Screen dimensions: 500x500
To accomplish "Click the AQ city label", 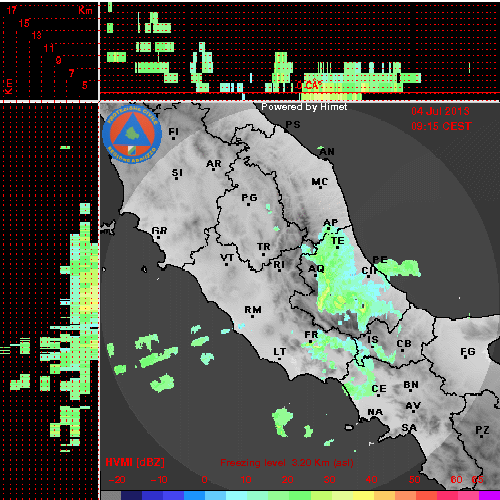I will (x=316, y=269).
